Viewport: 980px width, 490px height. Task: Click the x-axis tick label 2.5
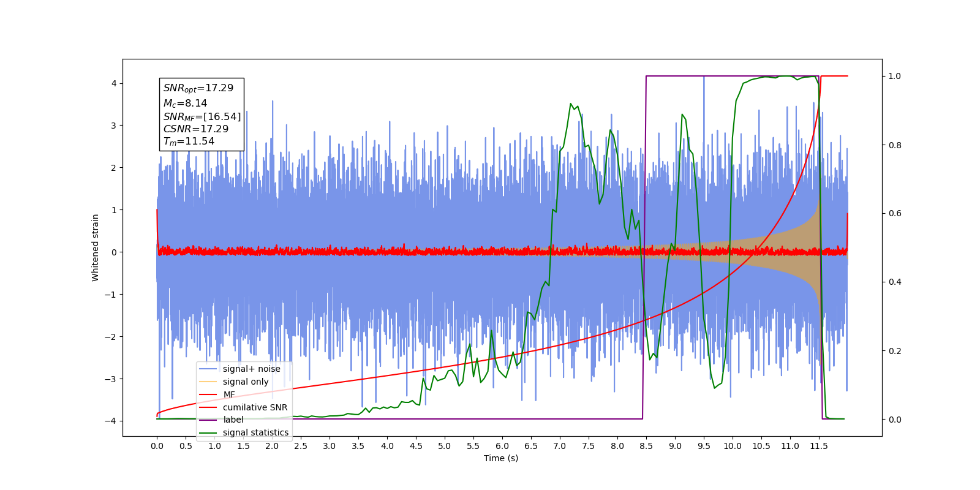pos(301,446)
